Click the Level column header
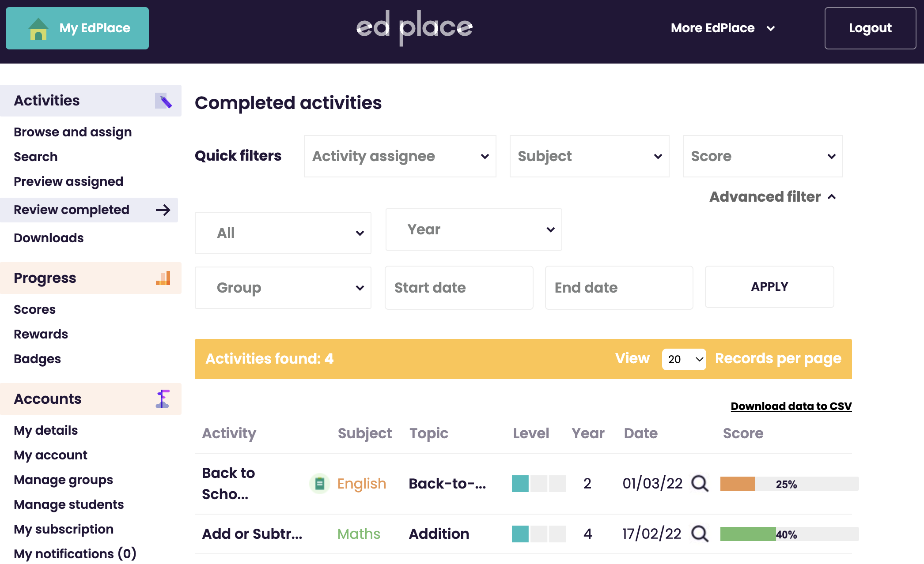Viewport: 924px width, 564px height. point(531,433)
